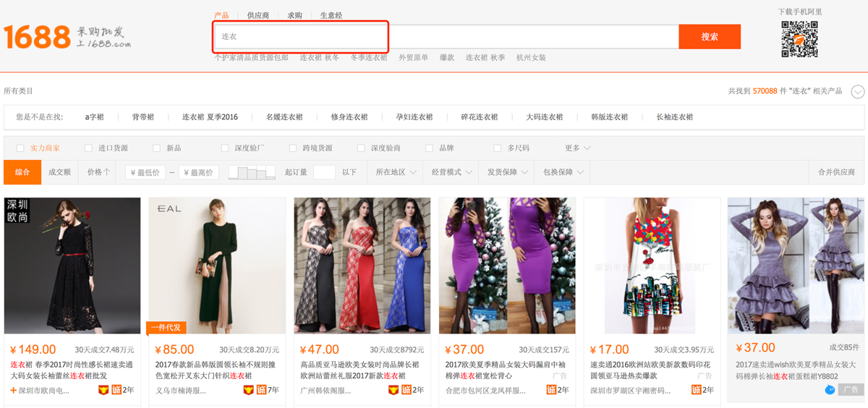Image resolution: width=868 pixels, height=408 pixels.
Task: Click plus icon before 深圳市欧尚电
Action: (x=14, y=391)
